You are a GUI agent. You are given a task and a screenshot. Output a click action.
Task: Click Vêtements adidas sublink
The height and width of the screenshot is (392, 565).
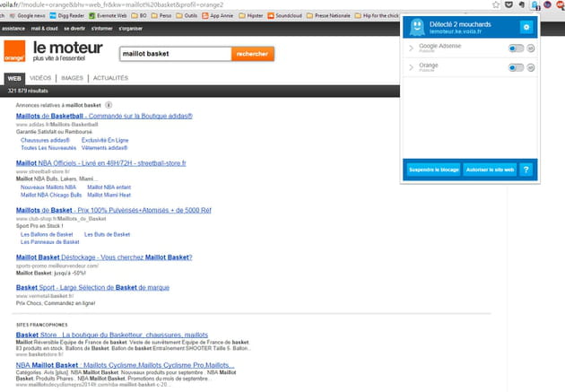click(105, 148)
